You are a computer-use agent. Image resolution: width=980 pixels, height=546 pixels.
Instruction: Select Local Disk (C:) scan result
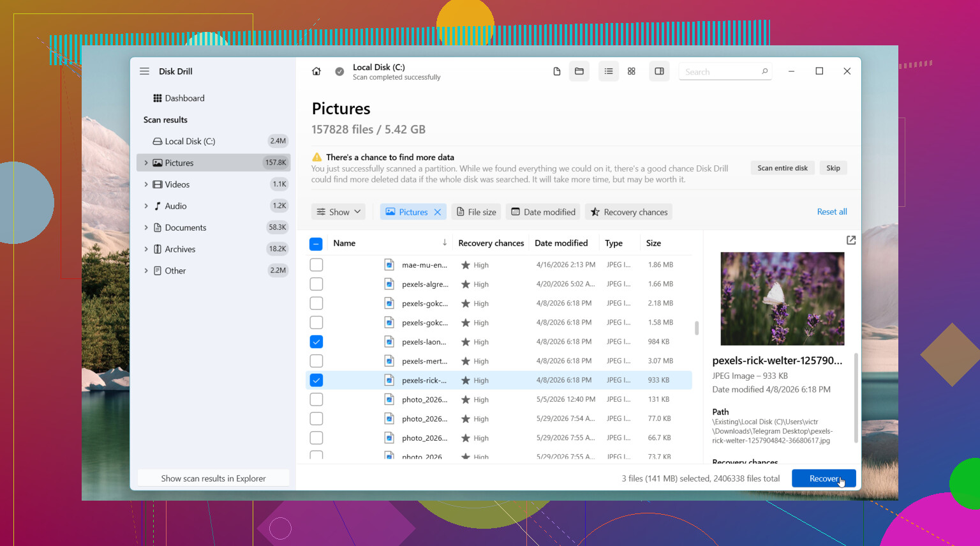click(x=213, y=141)
